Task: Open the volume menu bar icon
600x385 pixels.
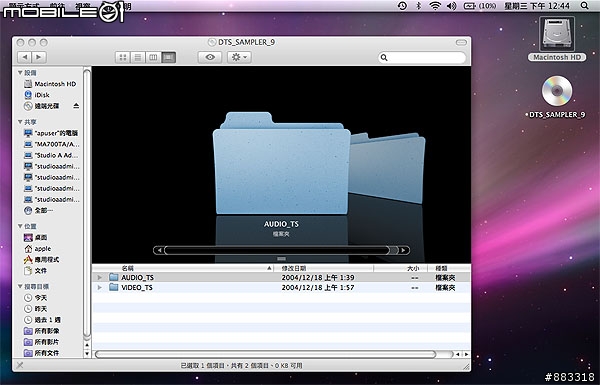Action: (x=452, y=6)
